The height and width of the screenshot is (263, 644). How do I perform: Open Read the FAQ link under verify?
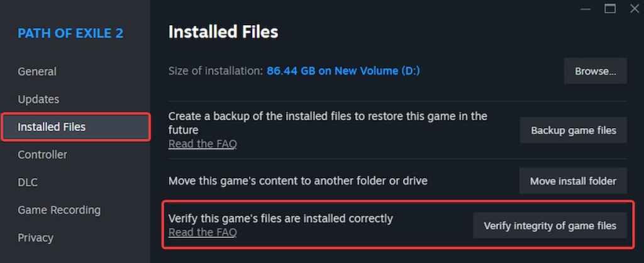(x=203, y=233)
